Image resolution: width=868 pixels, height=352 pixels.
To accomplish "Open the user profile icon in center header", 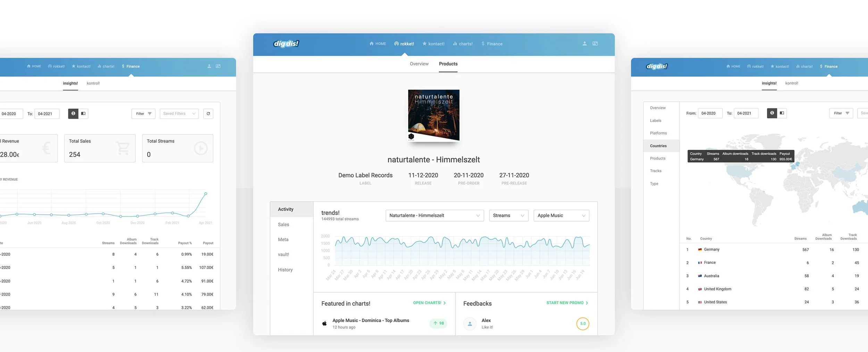I will (x=584, y=44).
